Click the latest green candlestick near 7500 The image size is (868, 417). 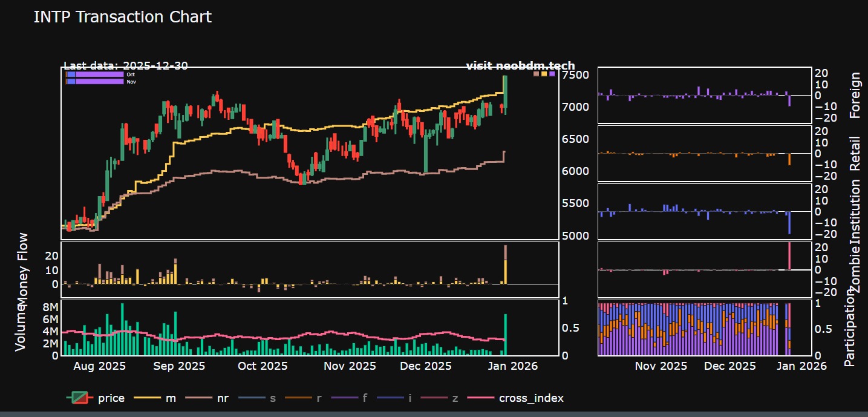[506, 94]
